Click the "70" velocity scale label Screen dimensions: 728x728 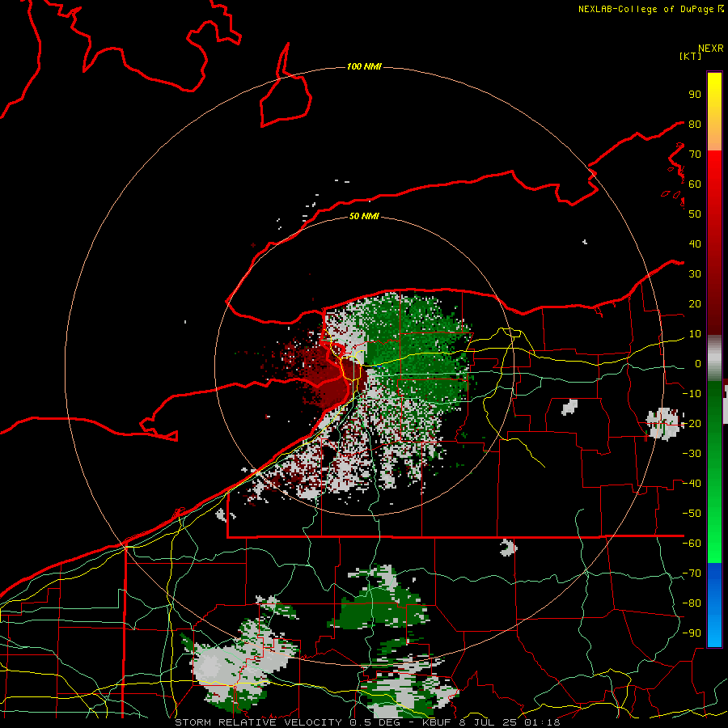click(x=695, y=154)
